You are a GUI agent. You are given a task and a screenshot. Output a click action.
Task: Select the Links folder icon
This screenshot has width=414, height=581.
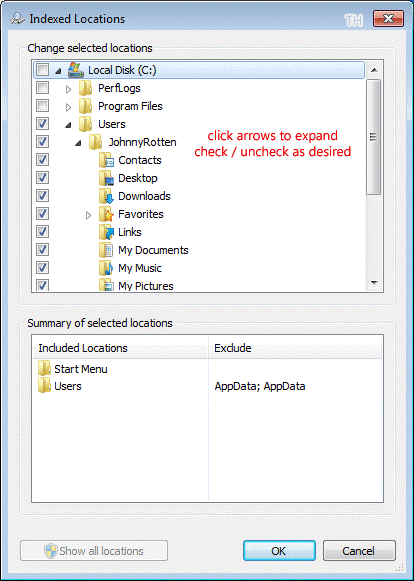click(x=106, y=232)
